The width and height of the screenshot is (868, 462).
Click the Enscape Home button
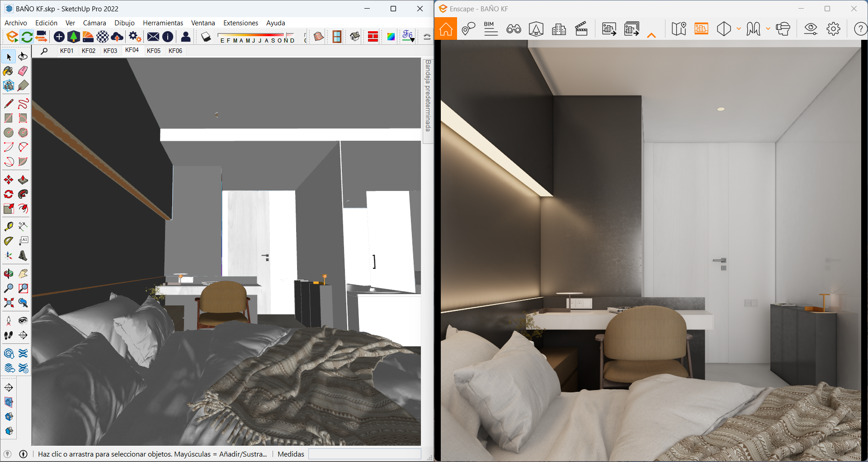(446, 29)
